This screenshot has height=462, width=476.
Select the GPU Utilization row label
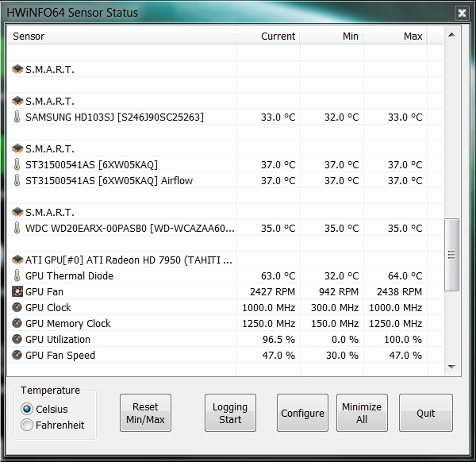[58, 339]
